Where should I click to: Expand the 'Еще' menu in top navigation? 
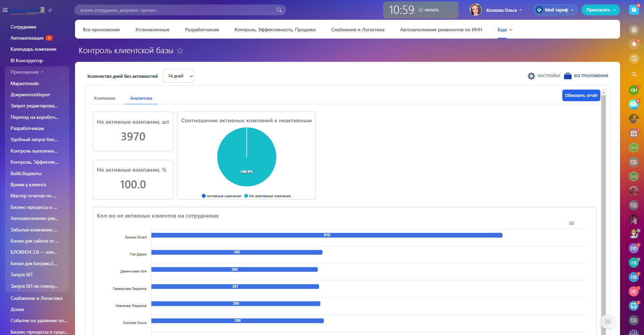[x=505, y=30]
